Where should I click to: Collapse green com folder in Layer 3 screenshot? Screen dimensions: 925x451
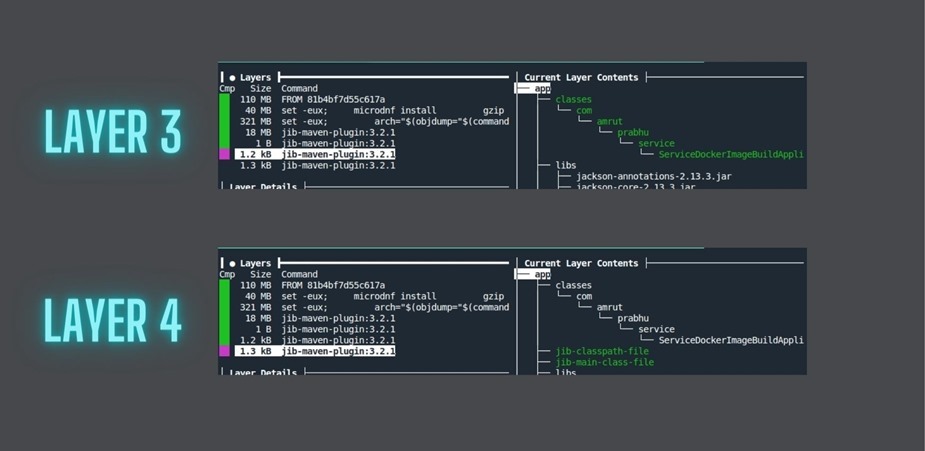pos(584,110)
